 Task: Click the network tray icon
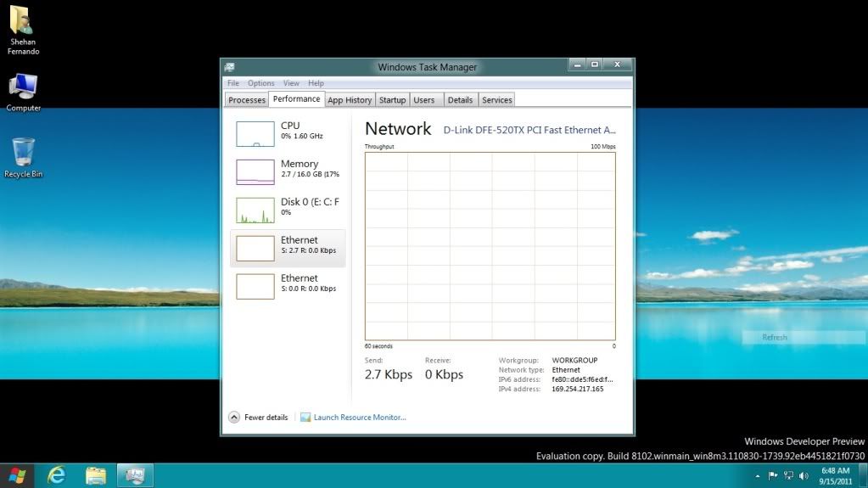[x=788, y=475]
